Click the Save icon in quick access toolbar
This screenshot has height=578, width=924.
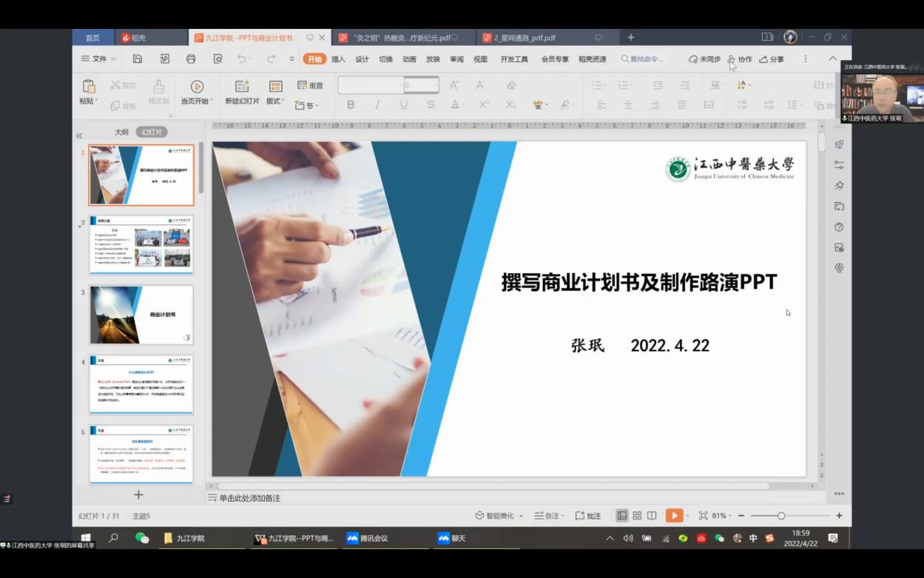pyautogui.click(x=138, y=59)
